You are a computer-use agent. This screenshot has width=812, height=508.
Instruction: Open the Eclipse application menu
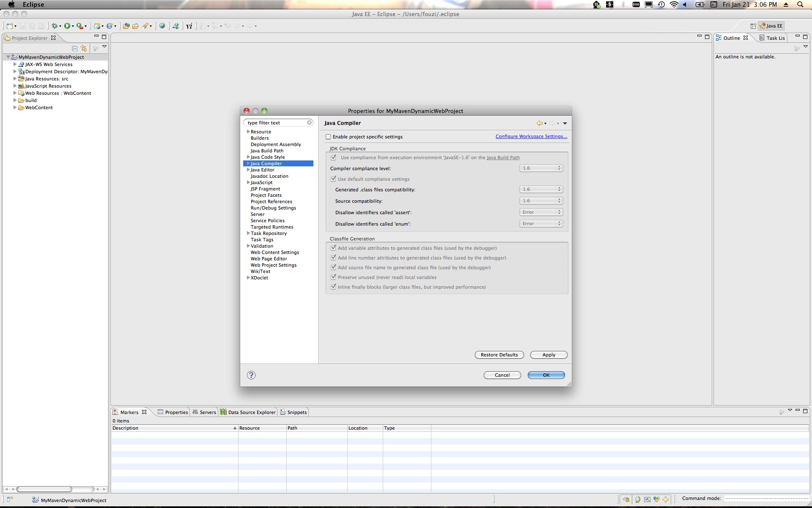pyautogui.click(x=33, y=5)
